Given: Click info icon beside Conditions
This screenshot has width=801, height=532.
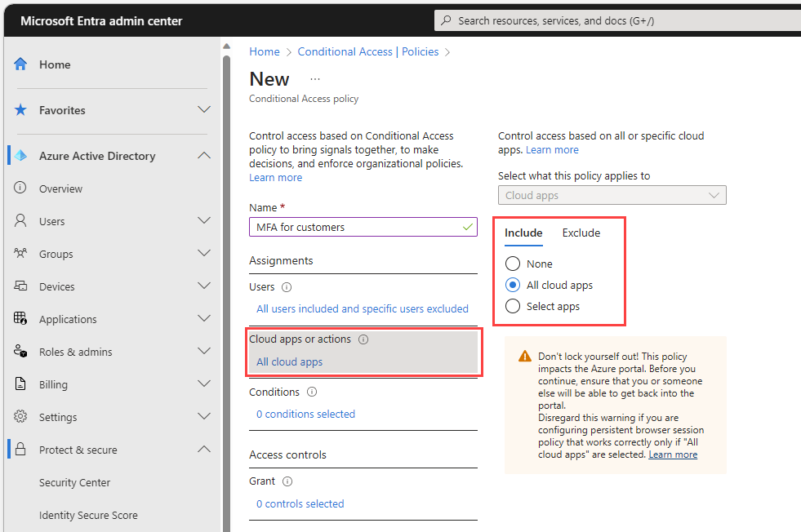Looking at the screenshot, I should pyautogui.click(x=312, y=392).
